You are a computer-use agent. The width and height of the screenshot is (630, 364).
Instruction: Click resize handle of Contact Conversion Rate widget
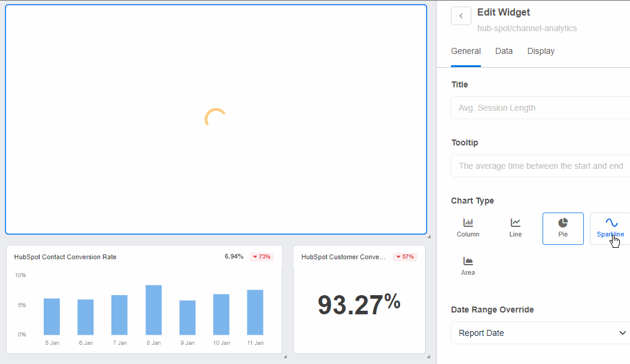tap(284, 357)
